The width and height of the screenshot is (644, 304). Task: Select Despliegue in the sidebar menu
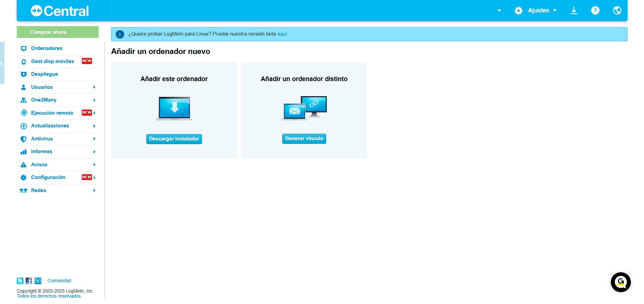(x=44, y=74)
